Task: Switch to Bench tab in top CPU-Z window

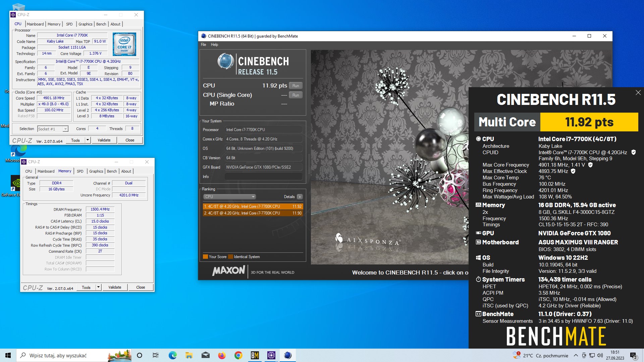Action: [x=101, y=24]
